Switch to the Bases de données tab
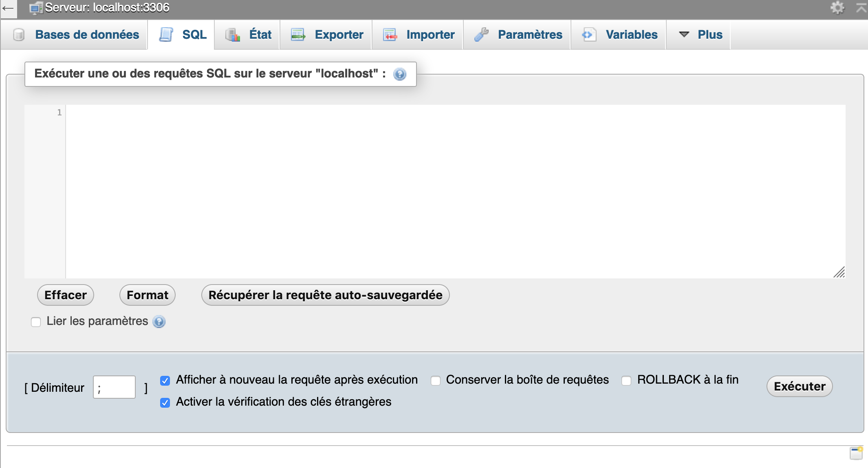 87,35
